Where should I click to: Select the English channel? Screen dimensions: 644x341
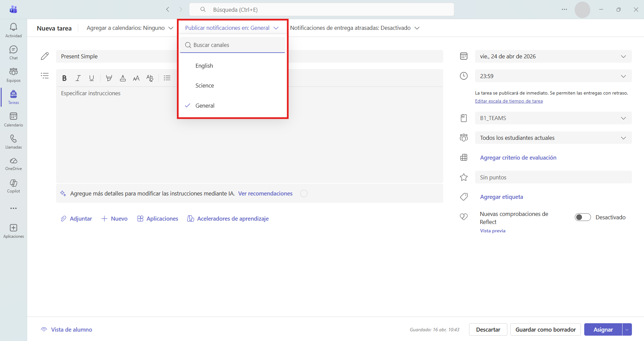233,66
